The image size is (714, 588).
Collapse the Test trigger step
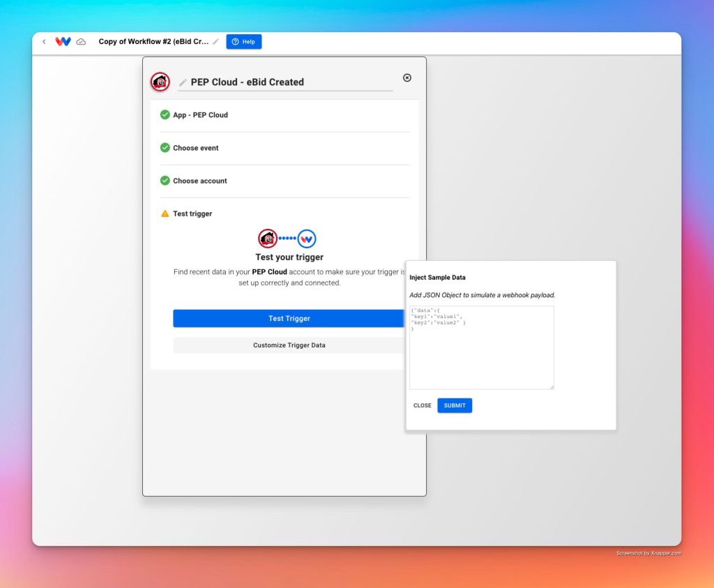point(284,213)
